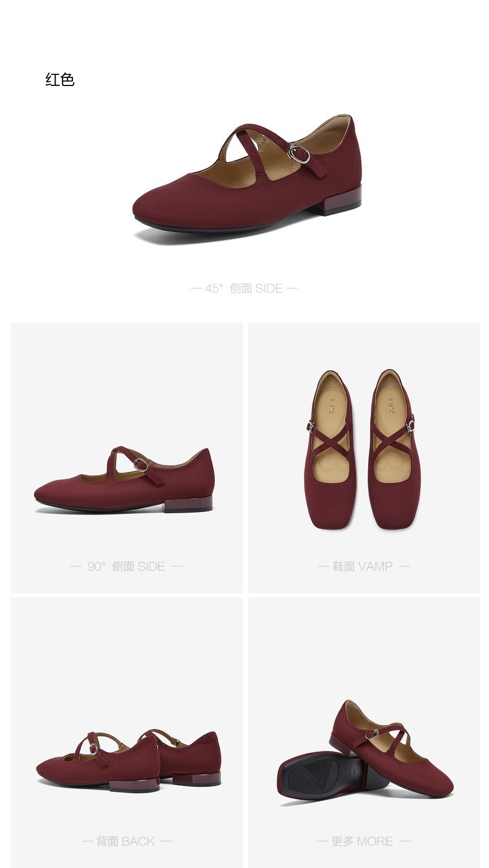Open the MORE photo showing the sole
This screenshot has width=489, height=868.
click(365, 753)
